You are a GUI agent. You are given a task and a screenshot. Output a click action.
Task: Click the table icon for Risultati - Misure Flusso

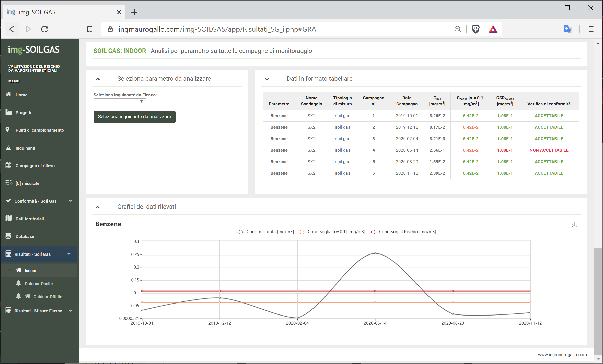click(8, 310)
